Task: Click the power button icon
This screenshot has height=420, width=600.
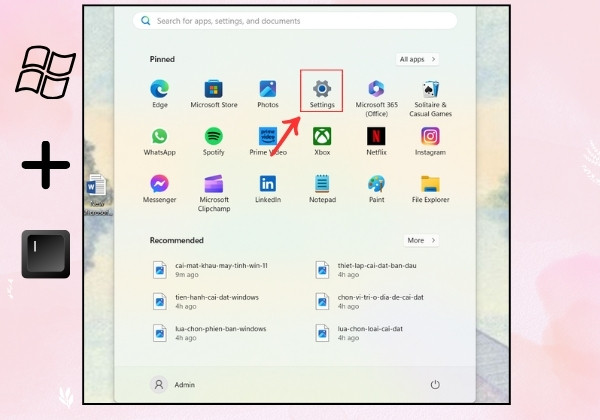Action: [x=435, y=384]
